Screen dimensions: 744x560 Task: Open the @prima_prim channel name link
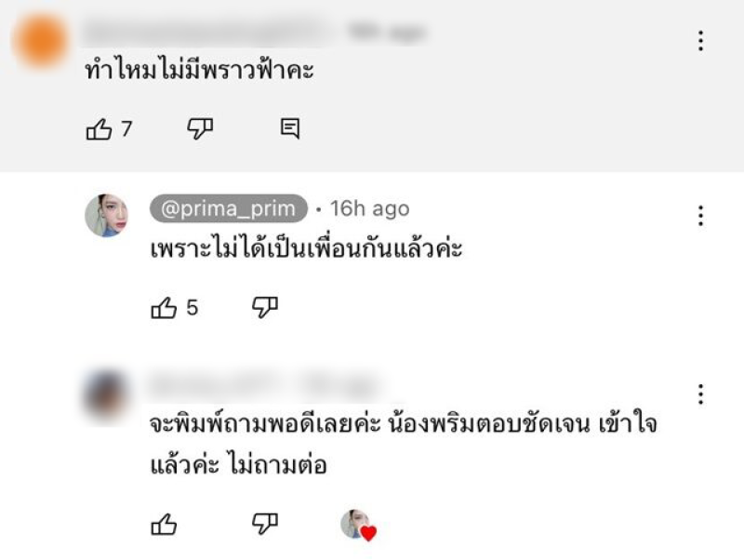coord(228,209)
